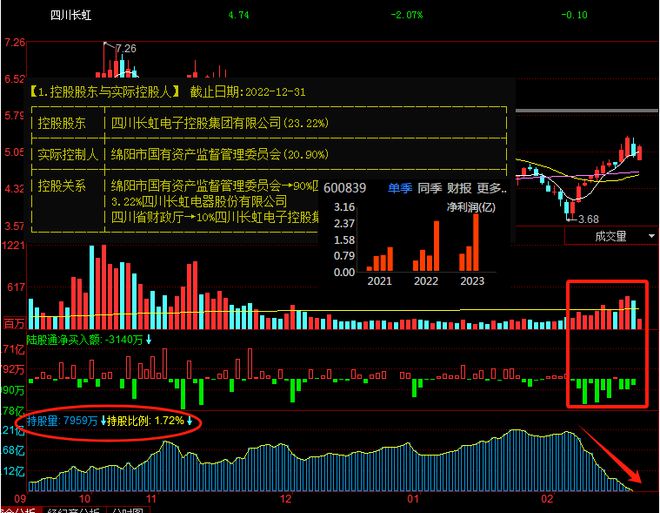660x513 pixels.
Task: Click the 3.22%四川长虹电器股份有限公司 line
Action: coord(199,202)
